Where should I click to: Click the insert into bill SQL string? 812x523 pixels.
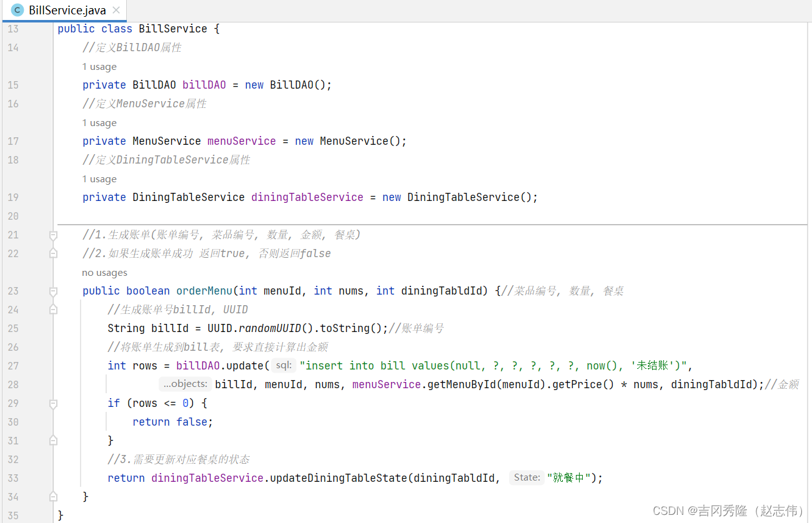click(493, 366)
